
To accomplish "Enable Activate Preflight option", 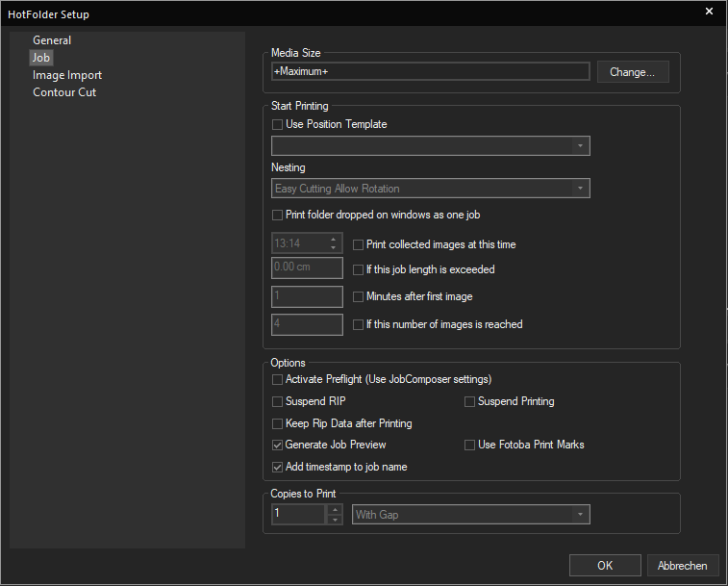I will 277,380.
